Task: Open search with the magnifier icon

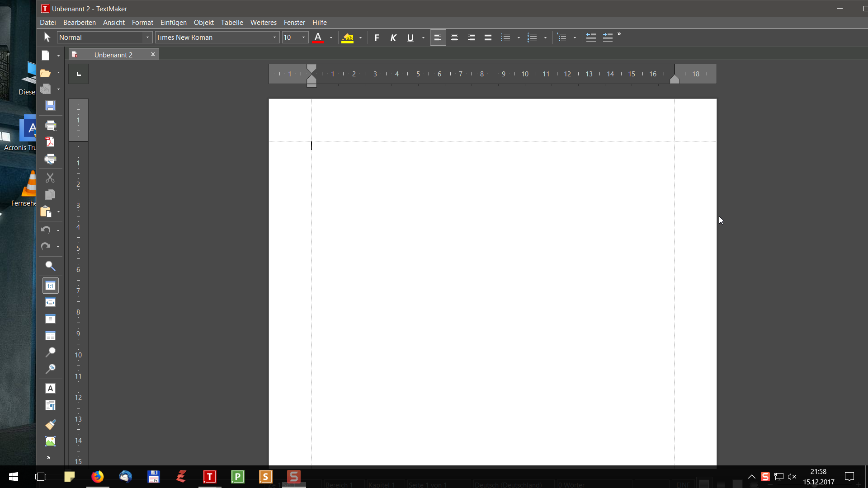Action: click(50, 266)
